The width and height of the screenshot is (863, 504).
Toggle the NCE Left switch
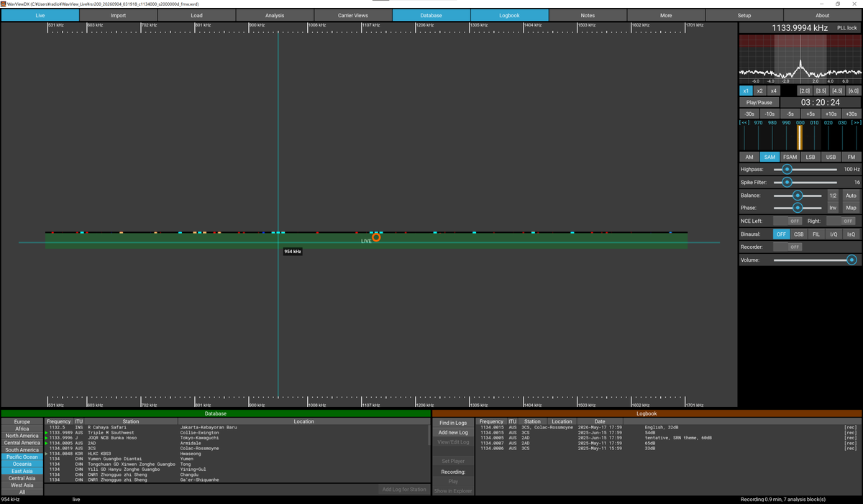pyautogui.click(x=787, y=221)
